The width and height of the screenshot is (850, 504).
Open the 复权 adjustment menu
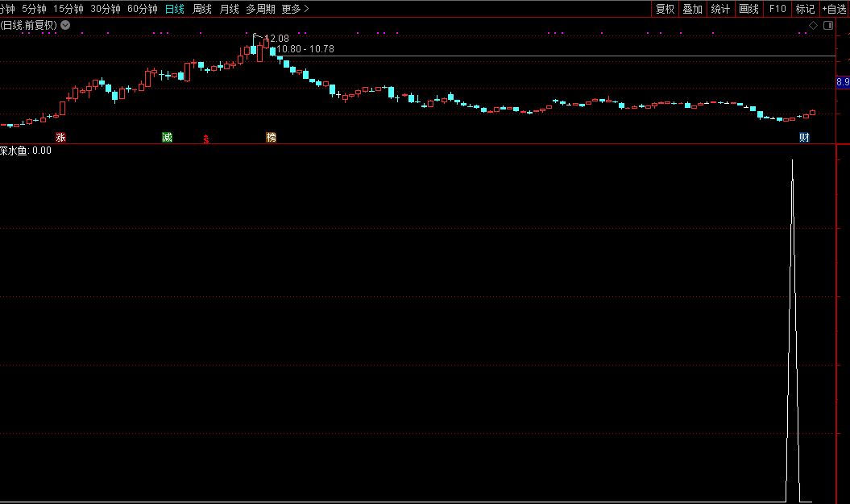coord(665,9)
